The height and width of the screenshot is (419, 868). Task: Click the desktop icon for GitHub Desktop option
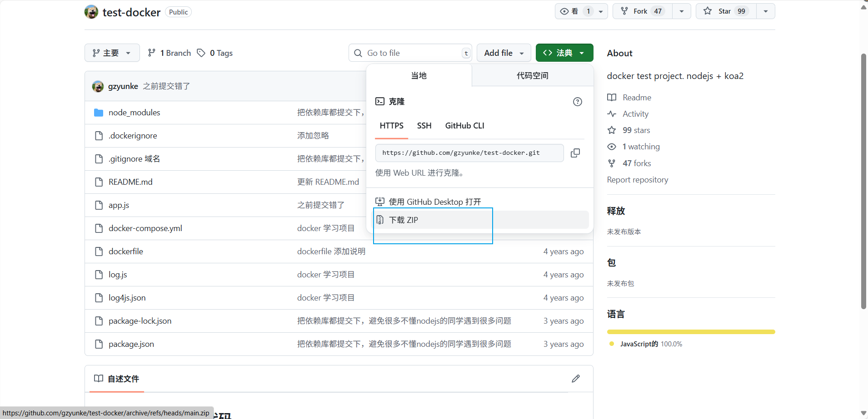coord(380,202)
